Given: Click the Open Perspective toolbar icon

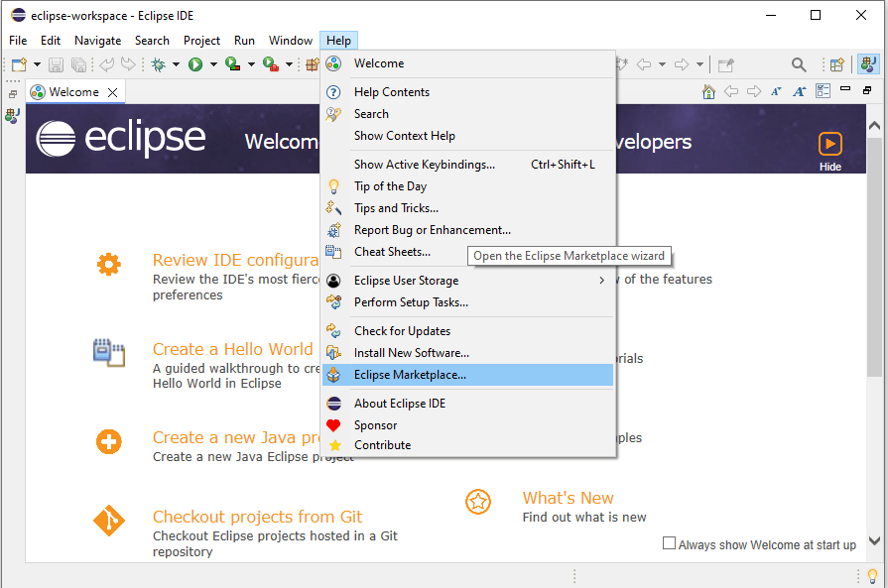Looking at the screenshot, I should click(x=837, y=64).
